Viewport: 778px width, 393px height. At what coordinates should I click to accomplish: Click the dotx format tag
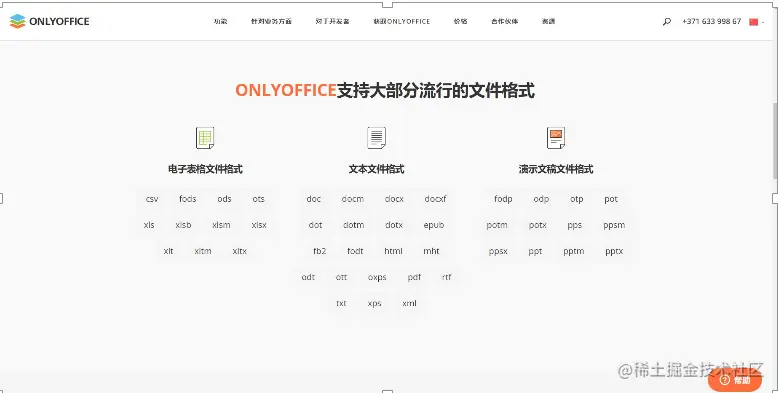(x=394, y=225)
